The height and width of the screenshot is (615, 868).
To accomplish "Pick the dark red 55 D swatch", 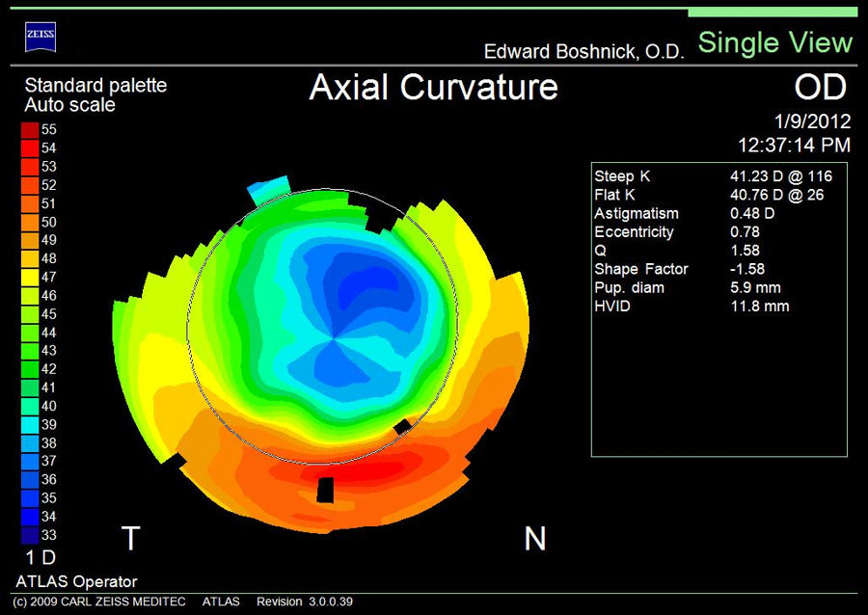I will pos(30,129).
